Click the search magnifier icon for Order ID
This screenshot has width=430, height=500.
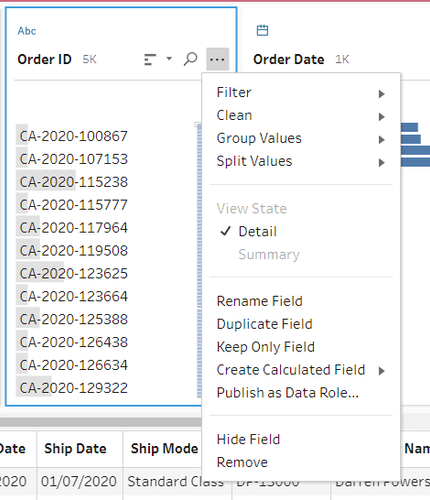coord(190,59)
